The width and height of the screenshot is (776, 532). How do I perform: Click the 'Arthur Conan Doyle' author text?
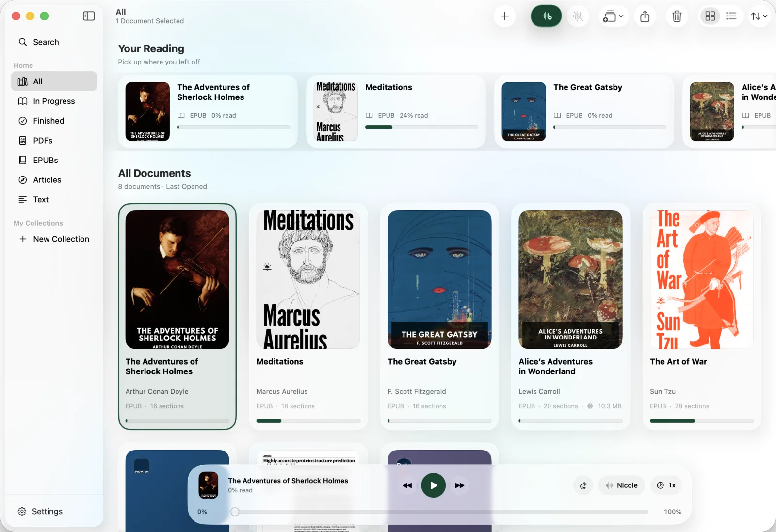coord(157,392)
